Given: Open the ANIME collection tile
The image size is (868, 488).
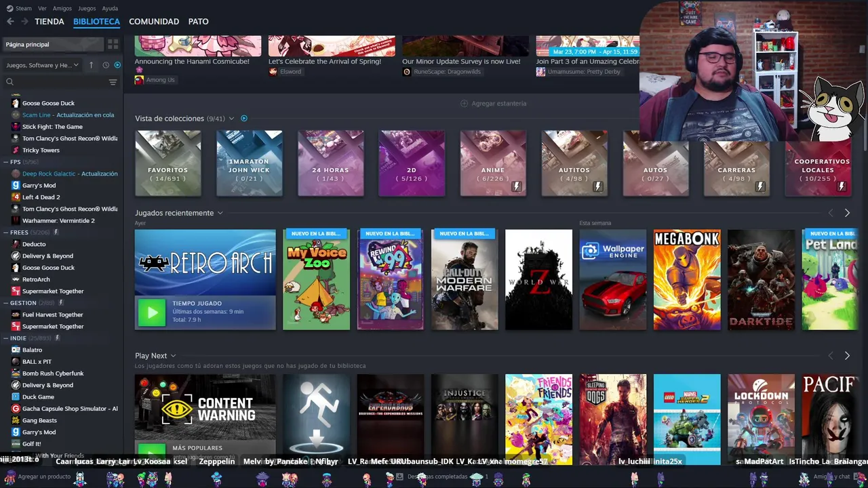Looking at the screenshot, I should pos(493,163).
